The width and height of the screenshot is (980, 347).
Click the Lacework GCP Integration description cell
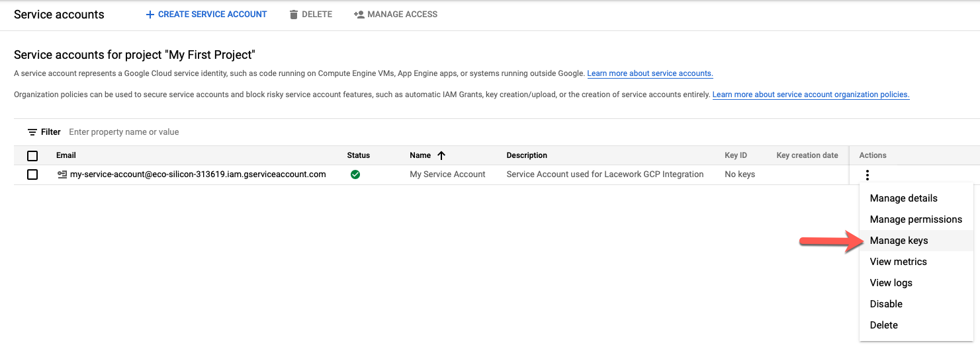click(x=605, y=174)
